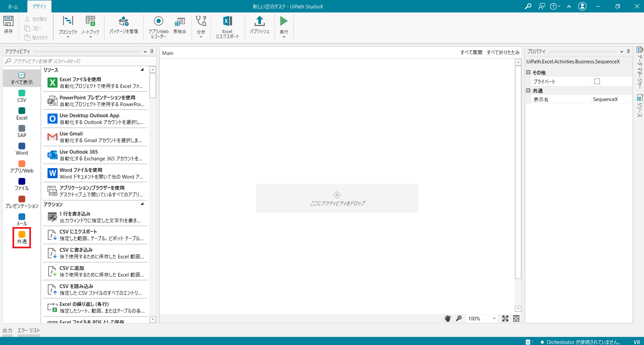The image size is (644, 345).
Task: Click the 分析 analyze icon
Action: pyautogui.click(x=201, y=21)
